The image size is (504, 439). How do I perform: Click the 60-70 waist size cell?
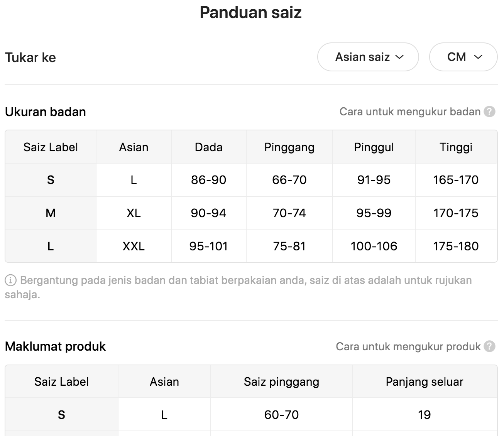click(x=282, y=415)
